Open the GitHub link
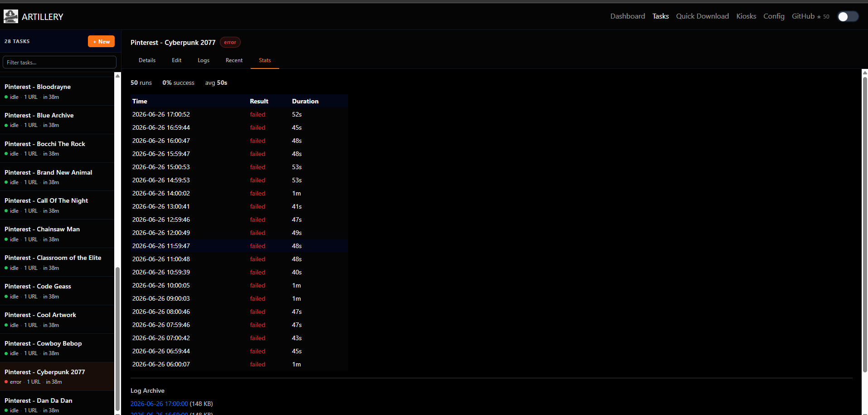Image resolution: width=868 pixels, height=415 pixels. (810, 16)
